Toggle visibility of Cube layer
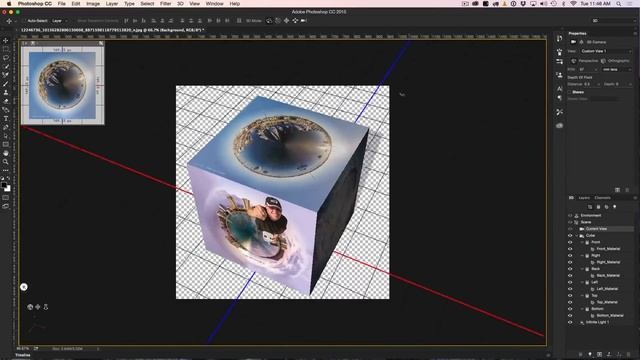 coord(570,236)
